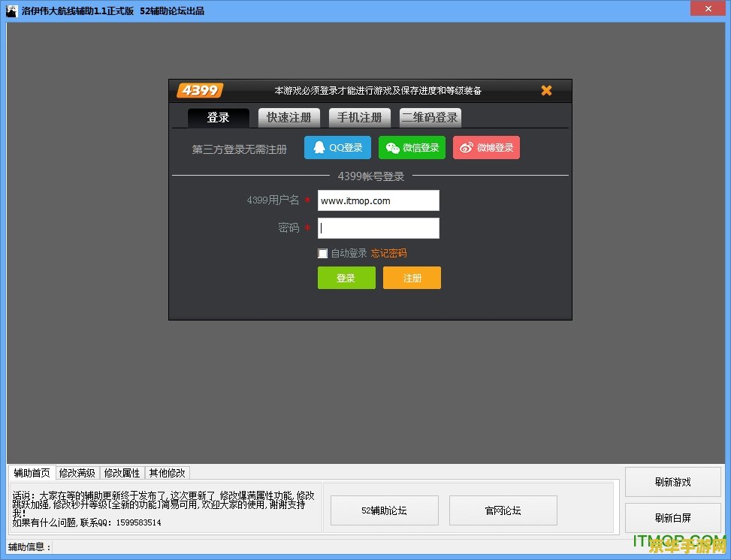Viewport: 731px width, 560px height.
Task: Close the main window
Action: 708,8
